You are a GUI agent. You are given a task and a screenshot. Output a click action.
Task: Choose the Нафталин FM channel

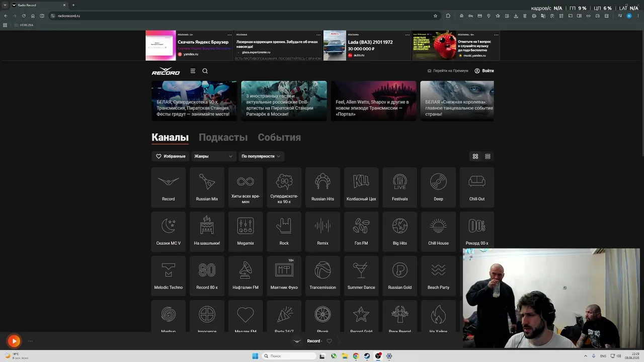point(246,276)
